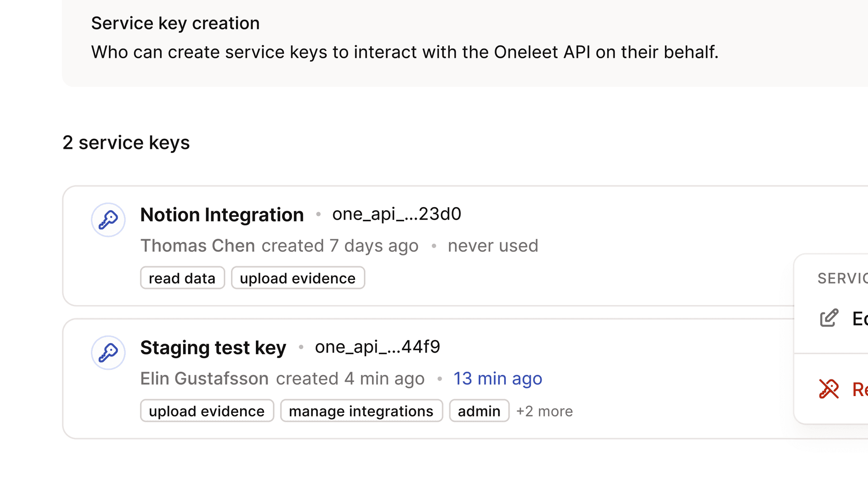Open the 13 min ago usage link
Image resolution: width=868 pixels, height=496 pixels.
[x=498, y=378]
